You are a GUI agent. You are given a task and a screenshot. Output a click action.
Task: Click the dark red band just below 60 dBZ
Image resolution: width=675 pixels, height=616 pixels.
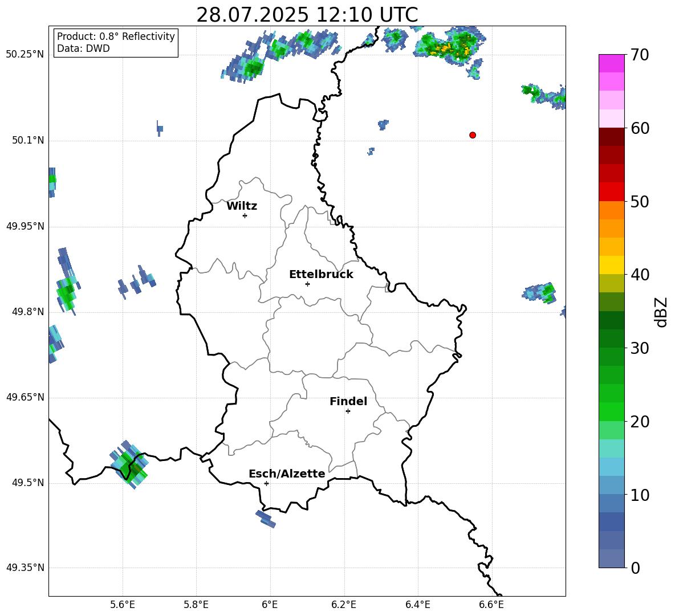(612, 137)
